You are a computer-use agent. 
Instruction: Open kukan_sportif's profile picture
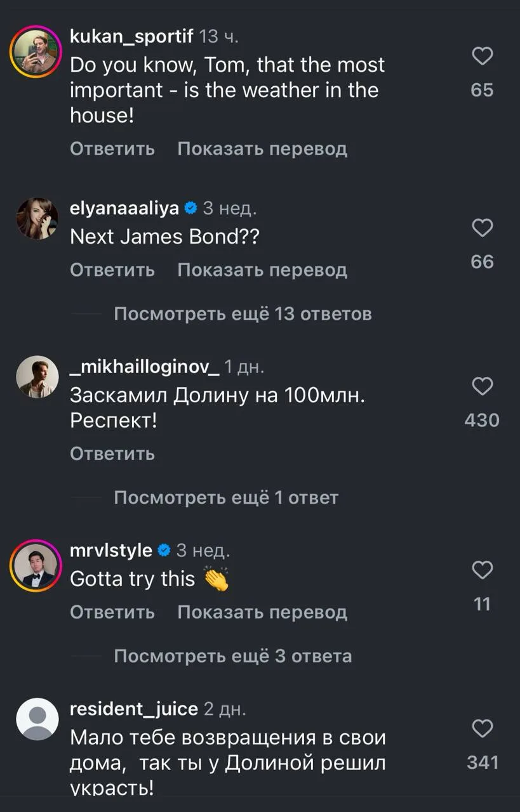36,52
